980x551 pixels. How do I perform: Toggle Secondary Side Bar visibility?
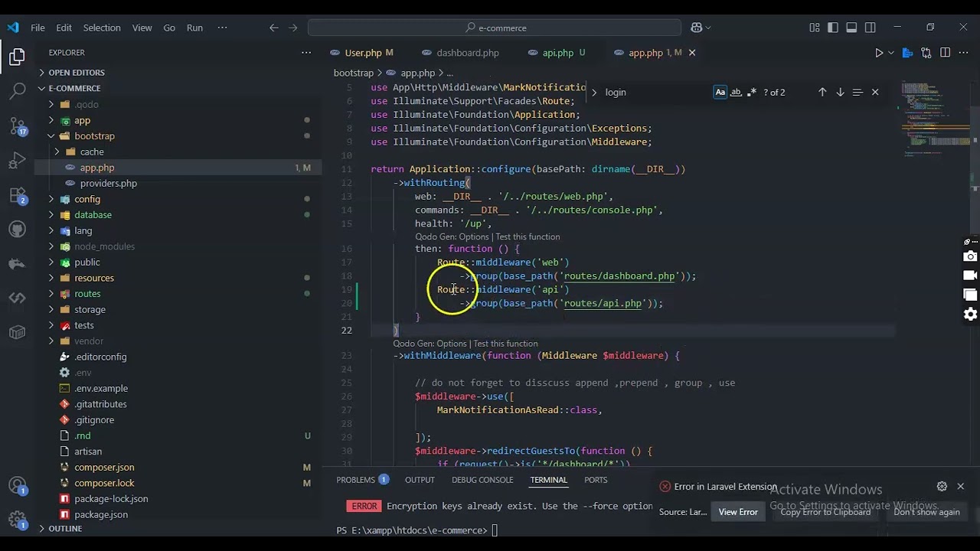(870, 28)
